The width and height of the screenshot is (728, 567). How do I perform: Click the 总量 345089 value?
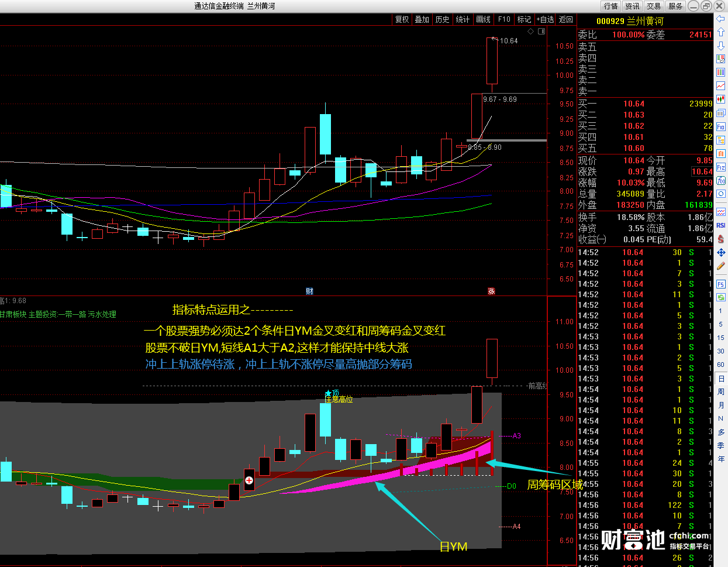coord(630,194)
